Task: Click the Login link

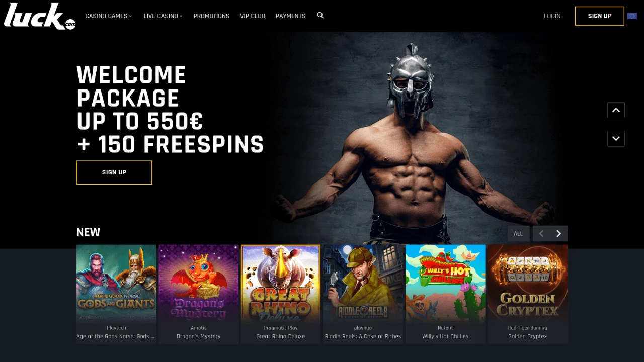Action: (552, 16)
